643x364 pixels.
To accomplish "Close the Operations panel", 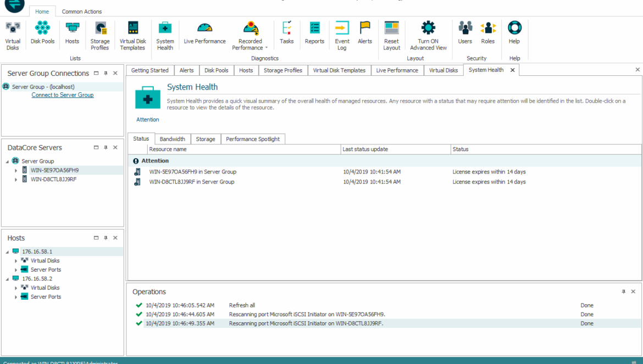I will click(x=633, y=292).
